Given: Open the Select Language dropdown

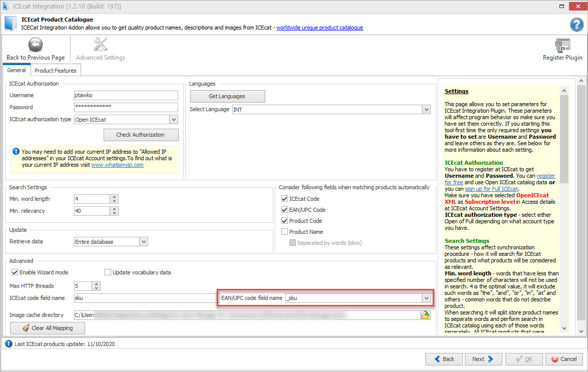Looking at the screenshot, I should tap(426, 110).
